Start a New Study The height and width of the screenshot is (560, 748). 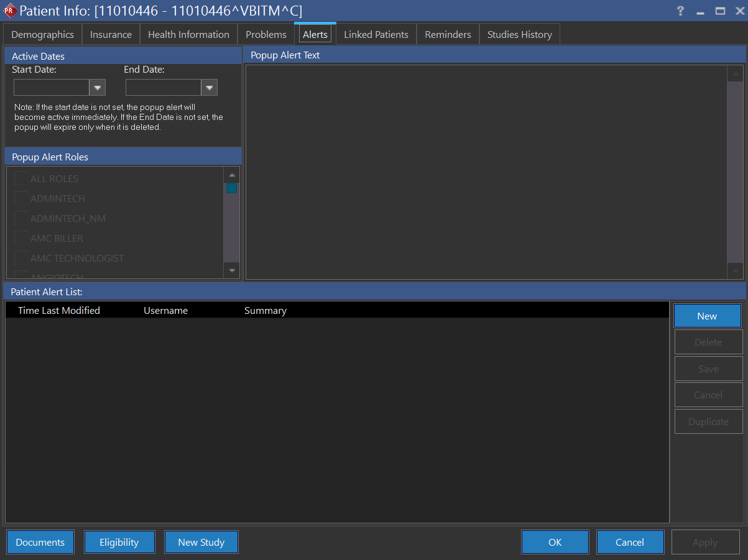click(201, 541)
